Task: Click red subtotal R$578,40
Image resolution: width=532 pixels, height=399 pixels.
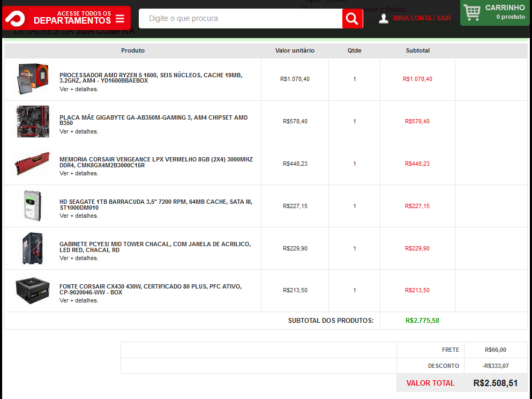Action: point(417,122)
